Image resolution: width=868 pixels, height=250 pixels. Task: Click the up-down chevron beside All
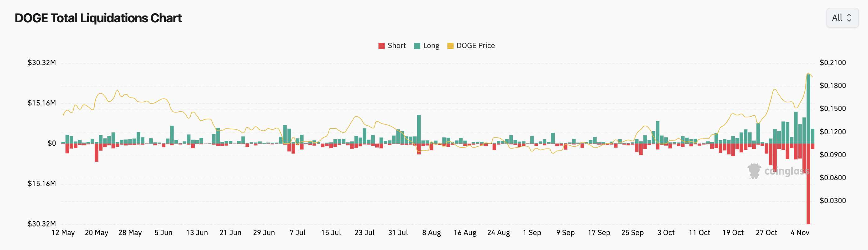(x=849, y=18)
